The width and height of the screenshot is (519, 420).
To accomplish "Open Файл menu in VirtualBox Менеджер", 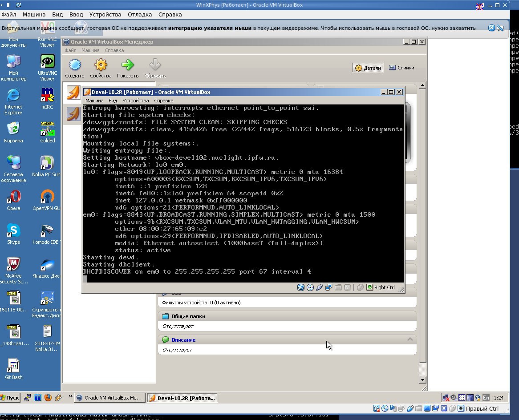I will (x=70, y=50).
